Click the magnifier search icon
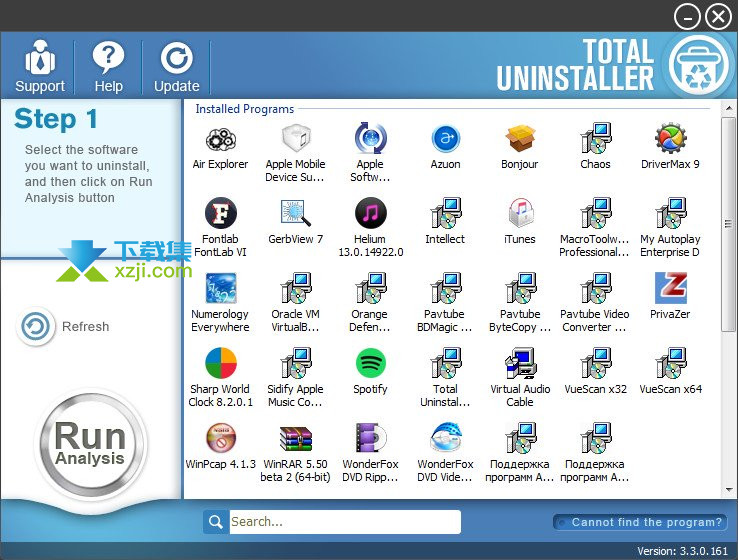The height and width of the screenshot is (560, 738). (x=216, y=522)
